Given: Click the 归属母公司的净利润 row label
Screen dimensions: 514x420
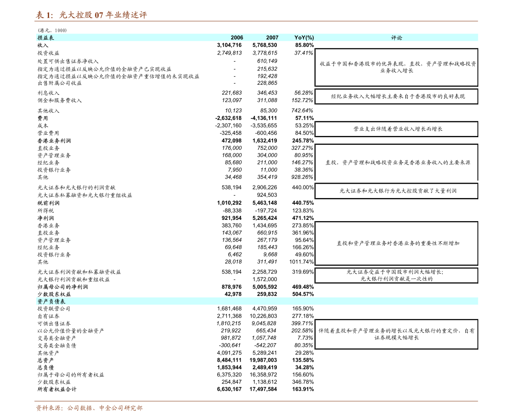Looking at the screenshot, I should 63,287.
